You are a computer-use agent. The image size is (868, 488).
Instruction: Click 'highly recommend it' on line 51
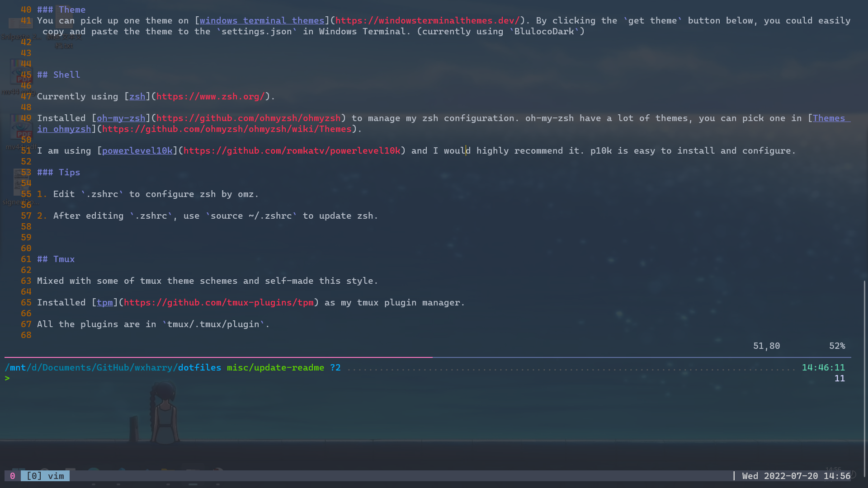(x=528, y=151)
